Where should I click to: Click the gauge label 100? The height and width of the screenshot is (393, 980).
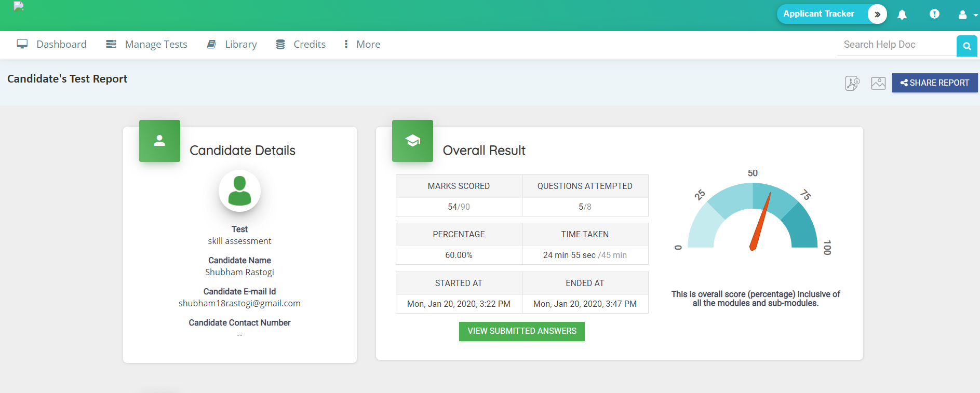[827, 248]
